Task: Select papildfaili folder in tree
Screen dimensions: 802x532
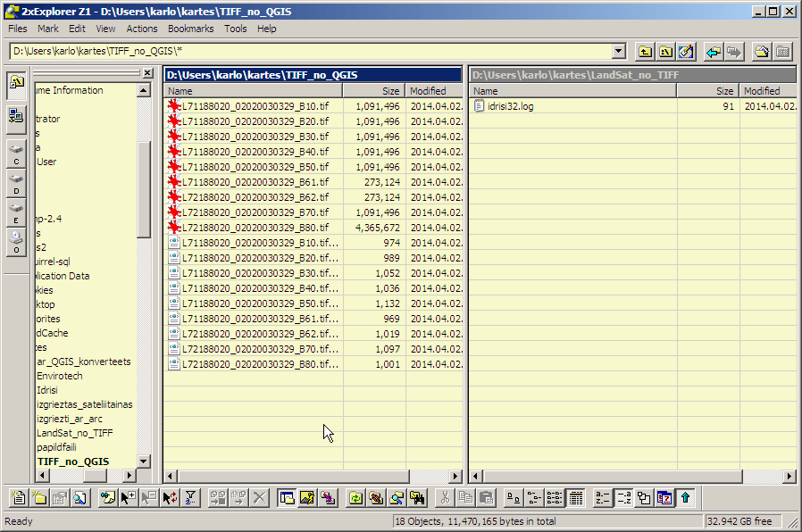Action: [x=56, y=447]
